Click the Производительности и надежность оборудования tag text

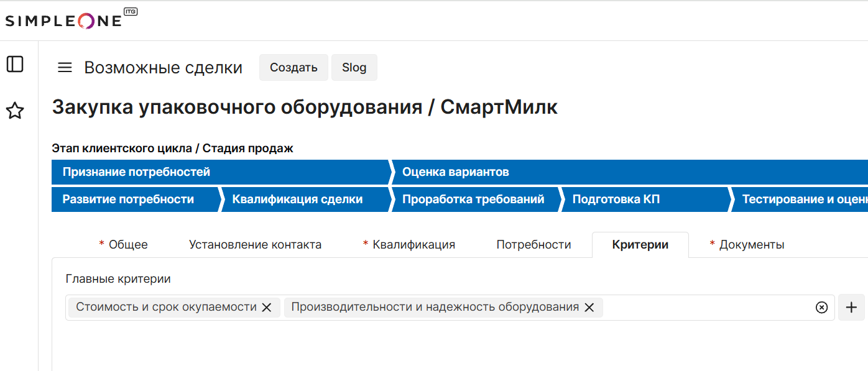click(x=435, y=307)
